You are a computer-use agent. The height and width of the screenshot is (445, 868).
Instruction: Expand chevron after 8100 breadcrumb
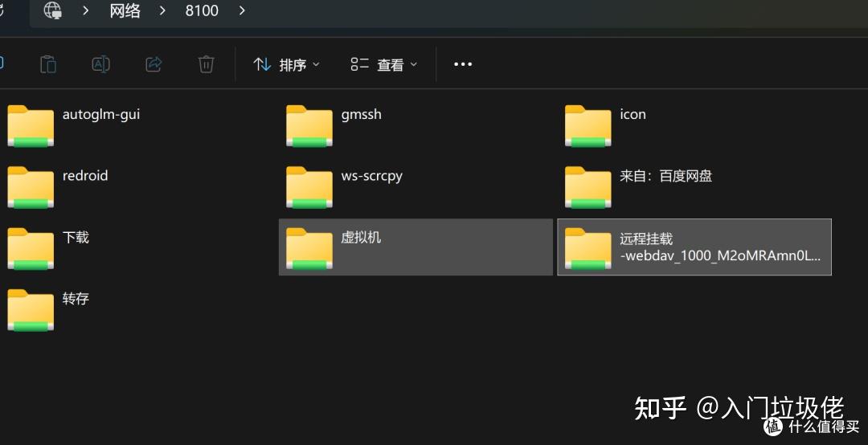pyautogui.click(x=242, y=10)
